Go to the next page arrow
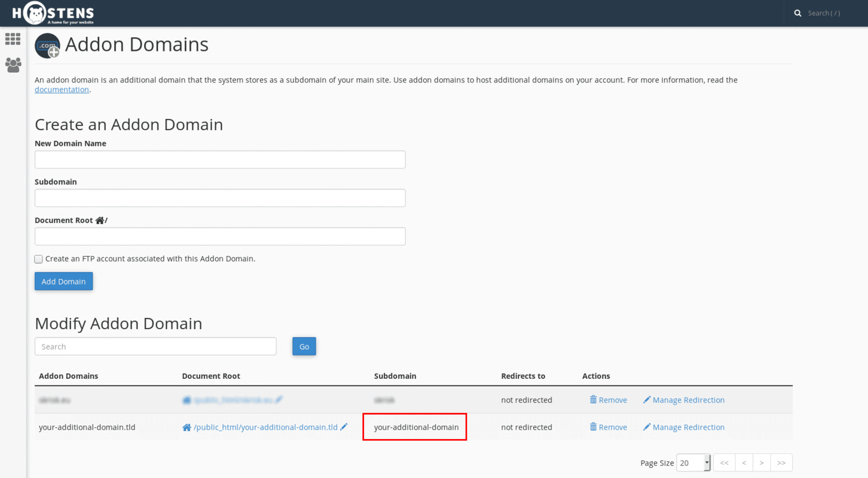Viewport: 868px width, 478px height. tap(762, 462)
